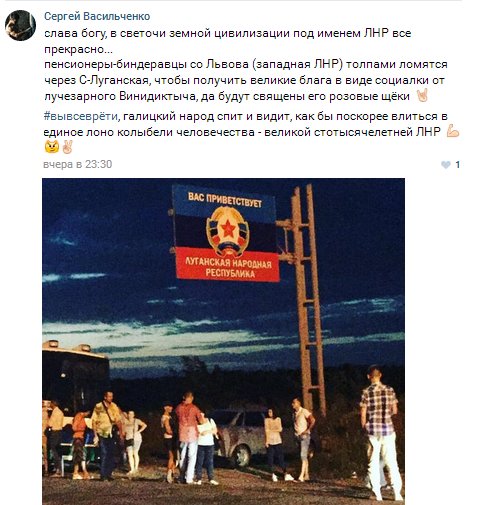Open the profile link Сергей Васильченко

point(97,16)
